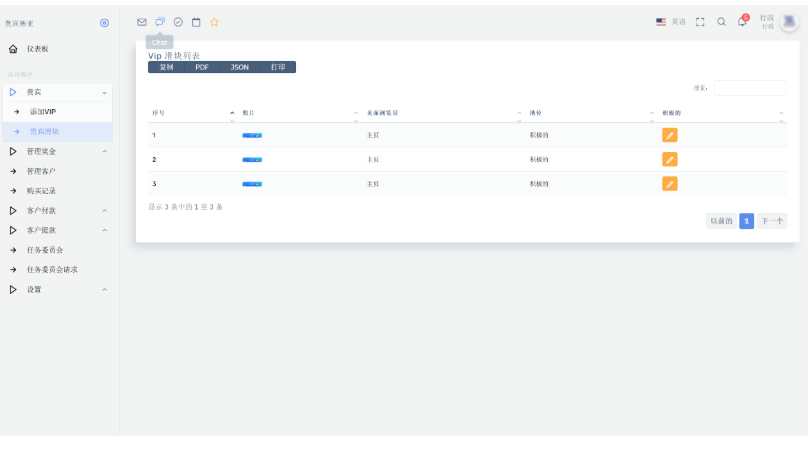The image size is (808, 451).
Task: Open the notification bell with red badge
Action: [742, 22]
